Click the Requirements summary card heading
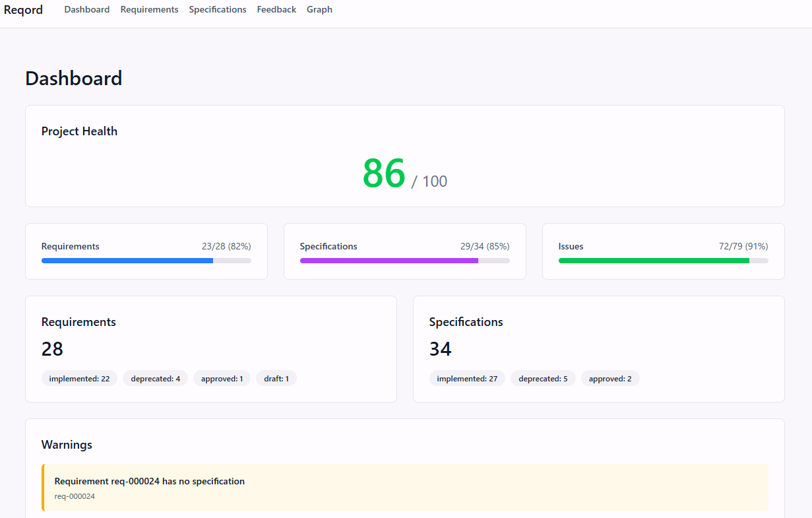The height and width of the screenshot is (518, 812). point(78,321)
